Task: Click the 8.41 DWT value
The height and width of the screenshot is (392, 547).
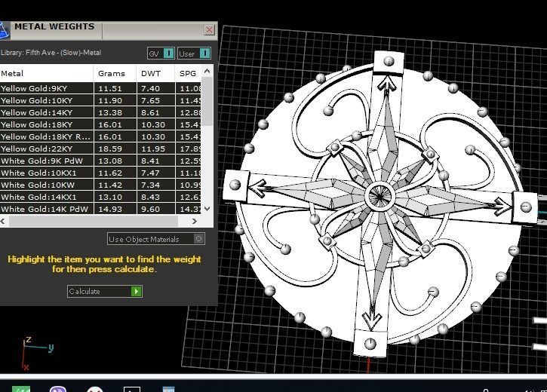Action: coord(150,161)
